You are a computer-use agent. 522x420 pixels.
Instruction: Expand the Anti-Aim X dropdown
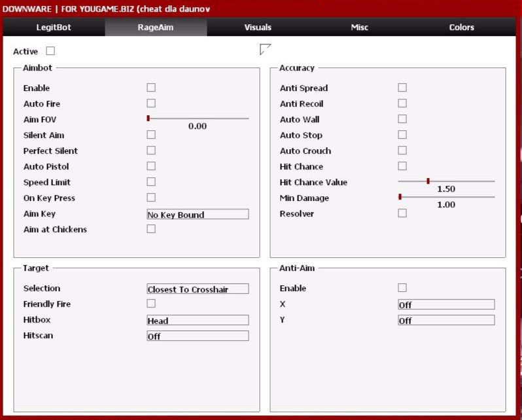pos(446,305)
